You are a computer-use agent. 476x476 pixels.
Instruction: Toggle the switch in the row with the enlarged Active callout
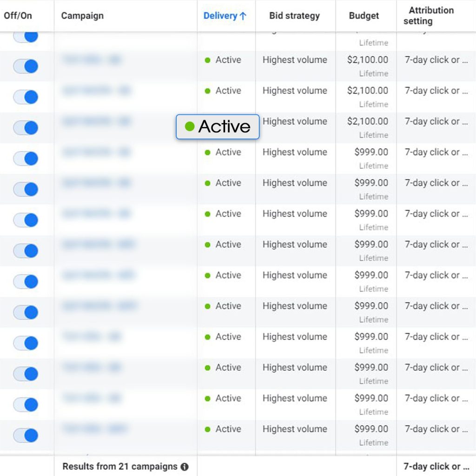coord(26,128)
